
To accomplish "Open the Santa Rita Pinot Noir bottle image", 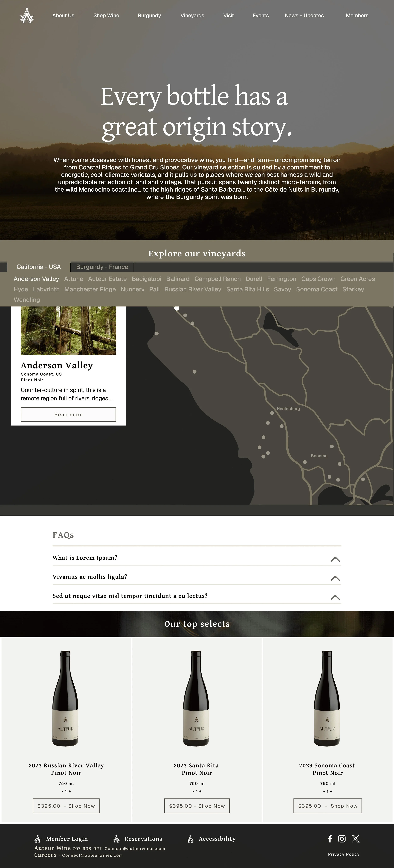I will tap(196, 698).
